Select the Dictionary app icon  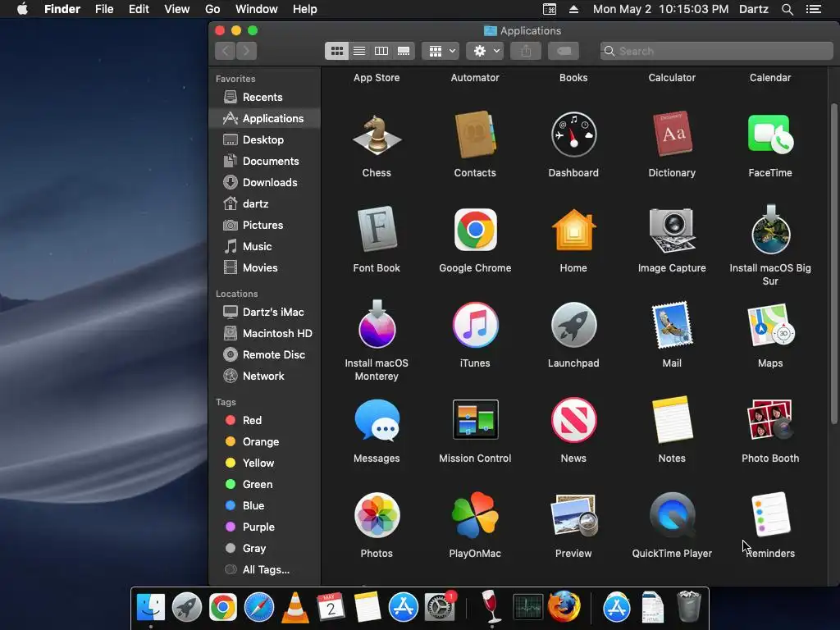click(672, 134)
